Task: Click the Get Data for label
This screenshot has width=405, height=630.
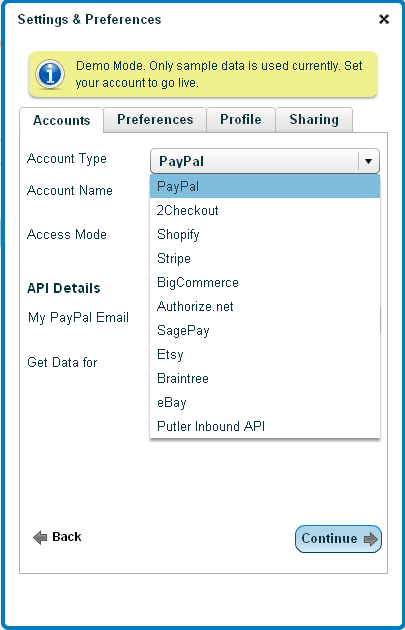Action: click(62, 362)
